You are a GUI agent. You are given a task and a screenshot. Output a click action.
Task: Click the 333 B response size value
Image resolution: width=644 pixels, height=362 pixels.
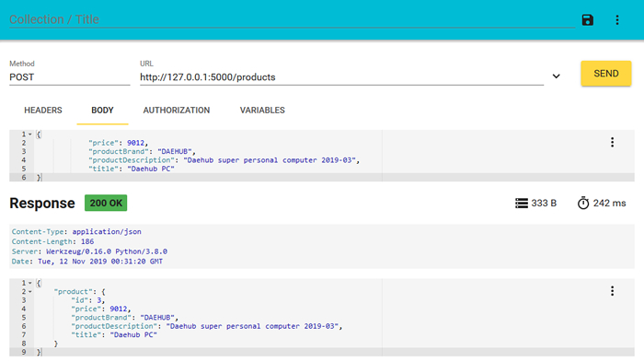tap(544, 204)
